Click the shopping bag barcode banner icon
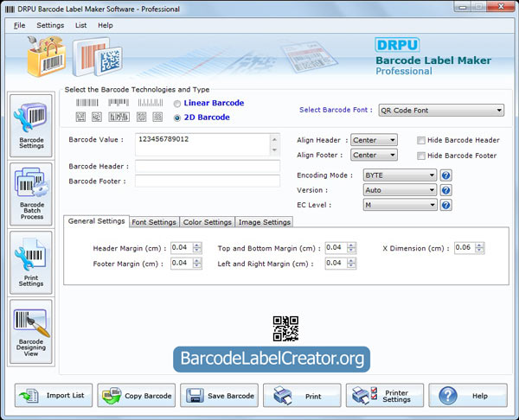Screen dimensions: 519x420 click(x=47, y=56)
